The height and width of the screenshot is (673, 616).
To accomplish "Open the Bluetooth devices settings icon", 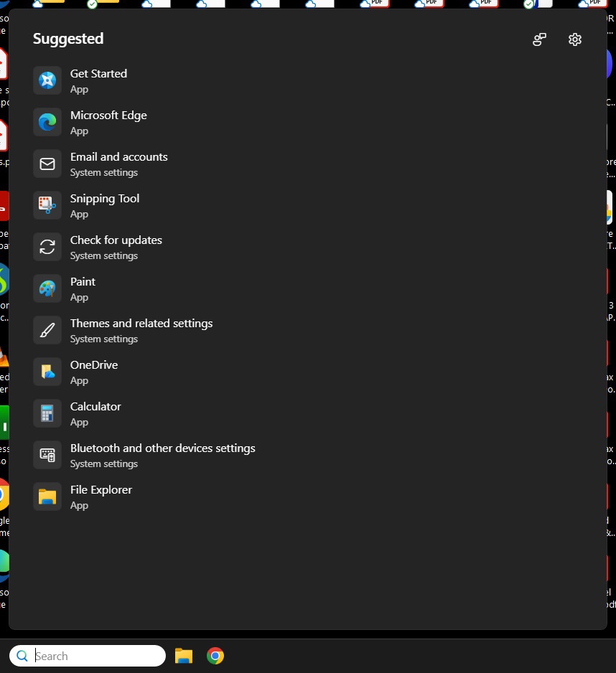I will point(47,455).
